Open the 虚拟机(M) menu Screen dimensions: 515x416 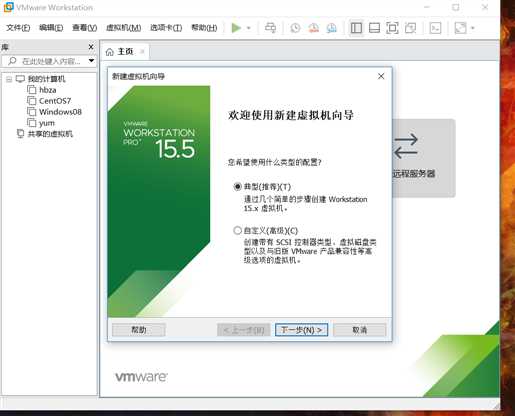(123, 28)
